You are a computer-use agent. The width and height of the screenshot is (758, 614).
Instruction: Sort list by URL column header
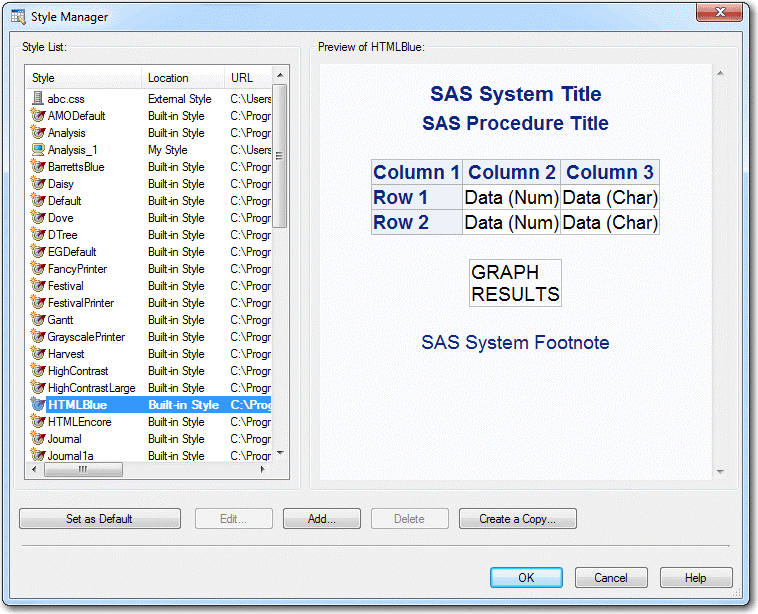click(248, 78)
